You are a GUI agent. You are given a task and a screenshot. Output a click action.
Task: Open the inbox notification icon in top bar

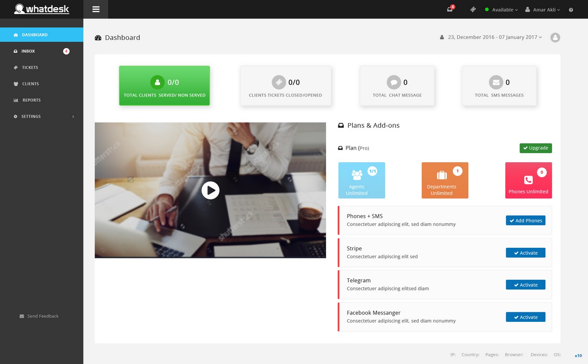tap(450, 9)
